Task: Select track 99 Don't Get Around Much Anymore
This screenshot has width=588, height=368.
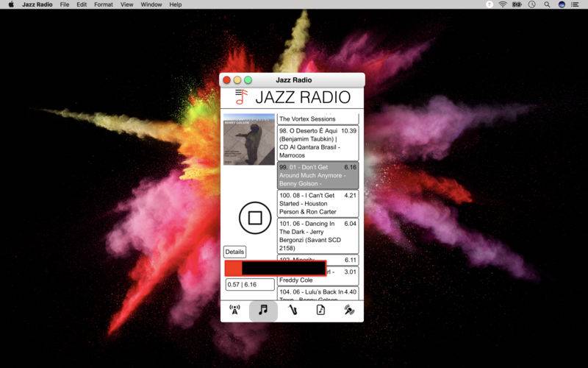Action: tap(318, 175)
